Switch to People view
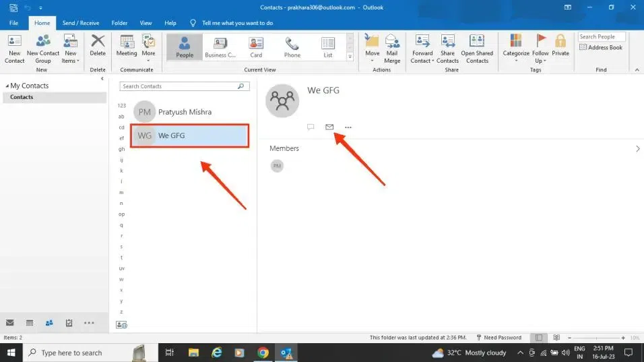This screenshot has height=362, width=644. [185, 47]
